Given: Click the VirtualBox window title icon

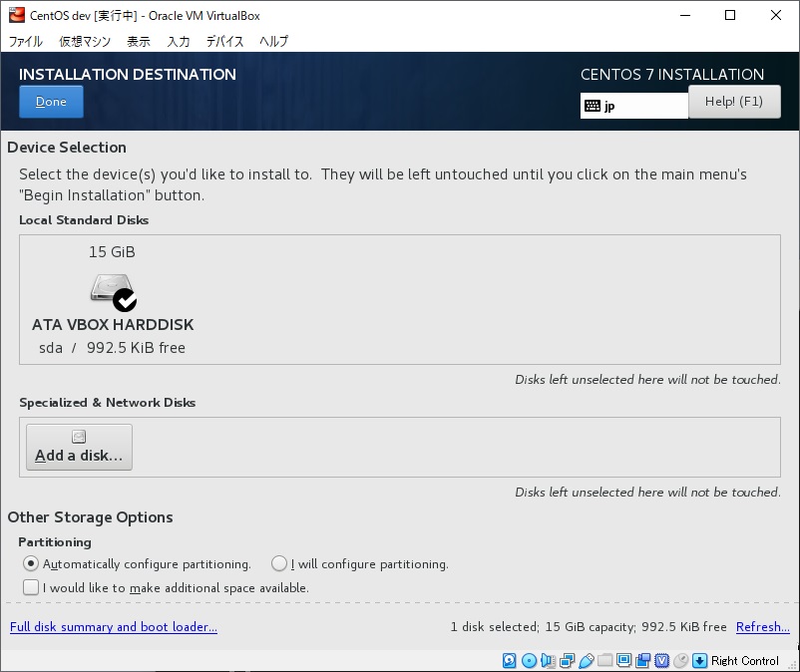Looking at the screenshot, I should click(x=17, y=15).
